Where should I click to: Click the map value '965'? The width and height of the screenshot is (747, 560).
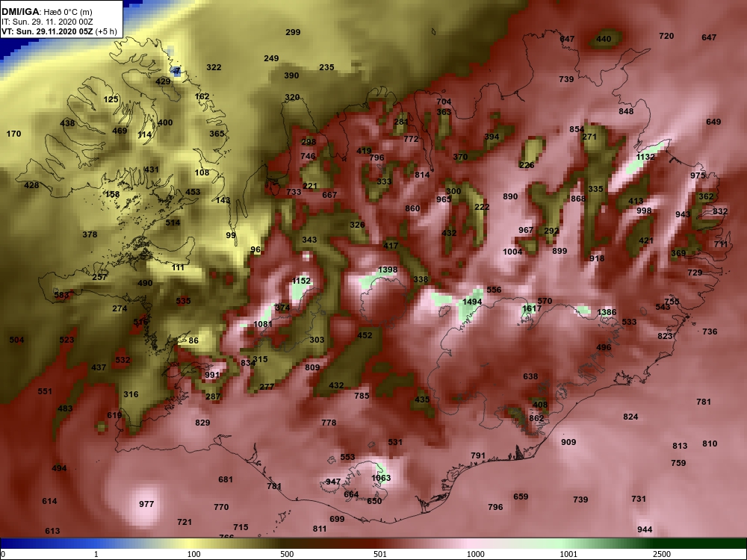(x=444, y=199)
